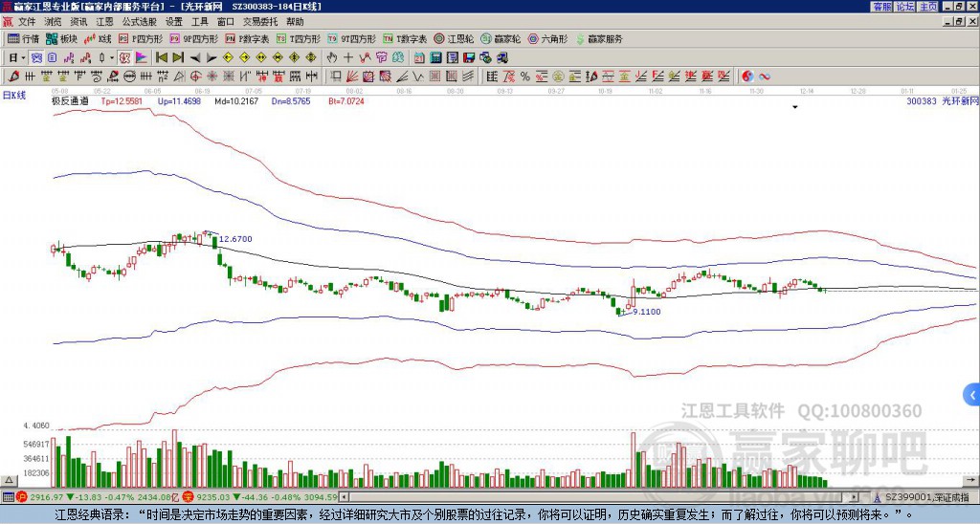Screen dimensions: 980x524
Task: Open the 江恩 menu
Action: coord(104,22)
